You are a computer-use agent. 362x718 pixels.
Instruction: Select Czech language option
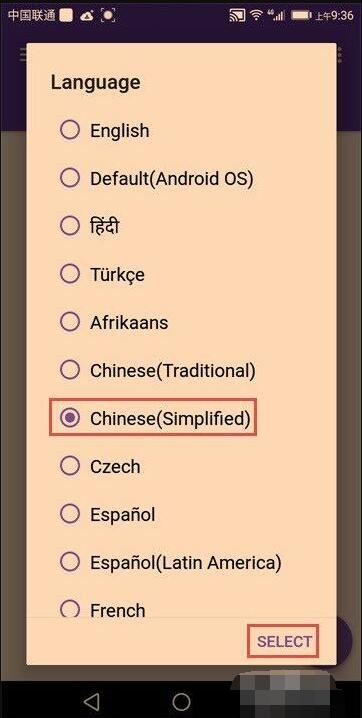tap(70, 466)
